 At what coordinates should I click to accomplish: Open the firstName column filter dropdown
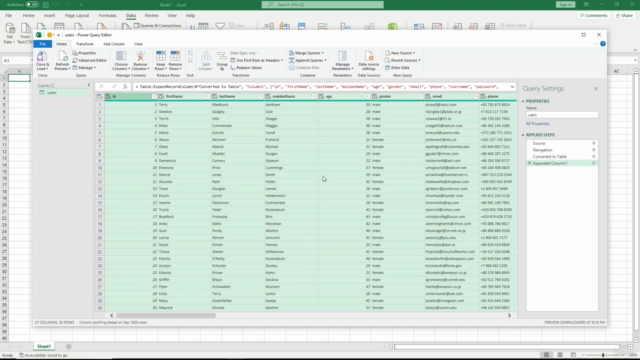[207, 96]
